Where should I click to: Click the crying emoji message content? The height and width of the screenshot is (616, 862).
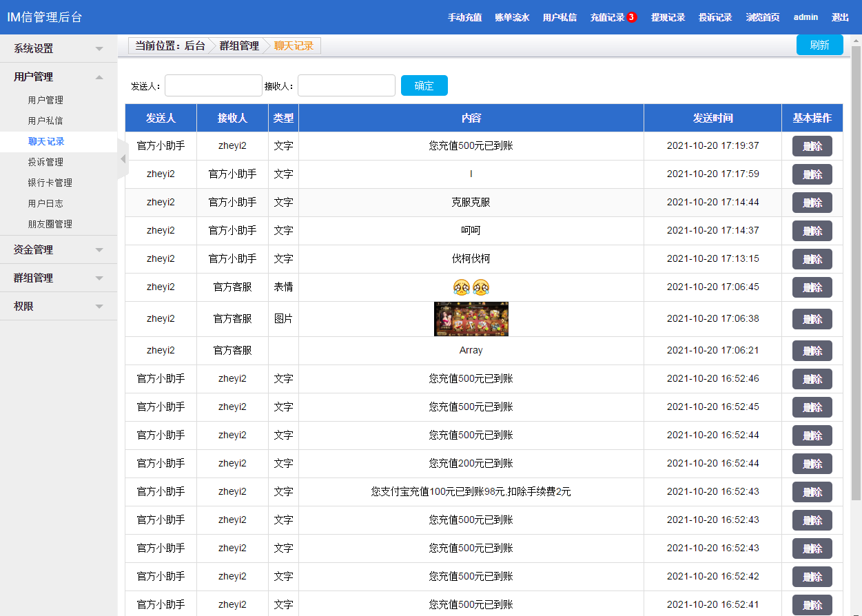[471, 287]
